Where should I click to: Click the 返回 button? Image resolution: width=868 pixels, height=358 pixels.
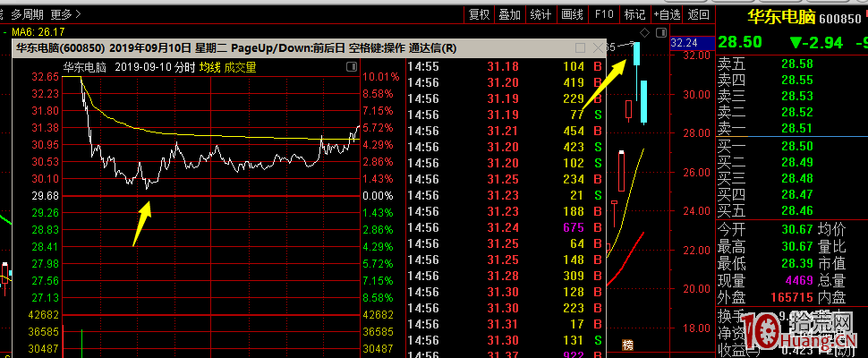[698, 15]
